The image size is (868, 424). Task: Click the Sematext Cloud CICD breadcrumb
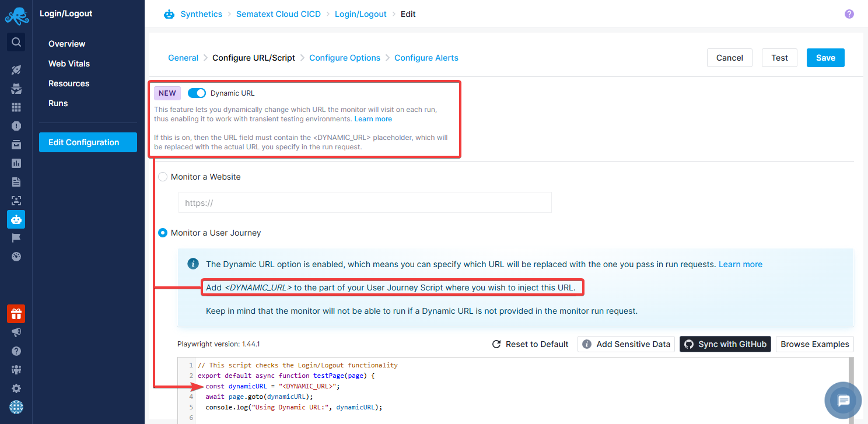(278, 14)
